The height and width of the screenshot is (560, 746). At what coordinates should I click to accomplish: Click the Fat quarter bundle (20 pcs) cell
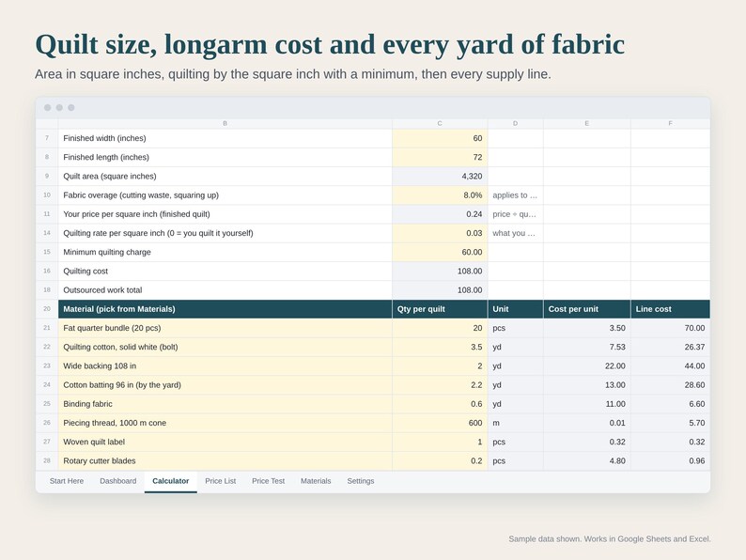[x=225, y=328]
